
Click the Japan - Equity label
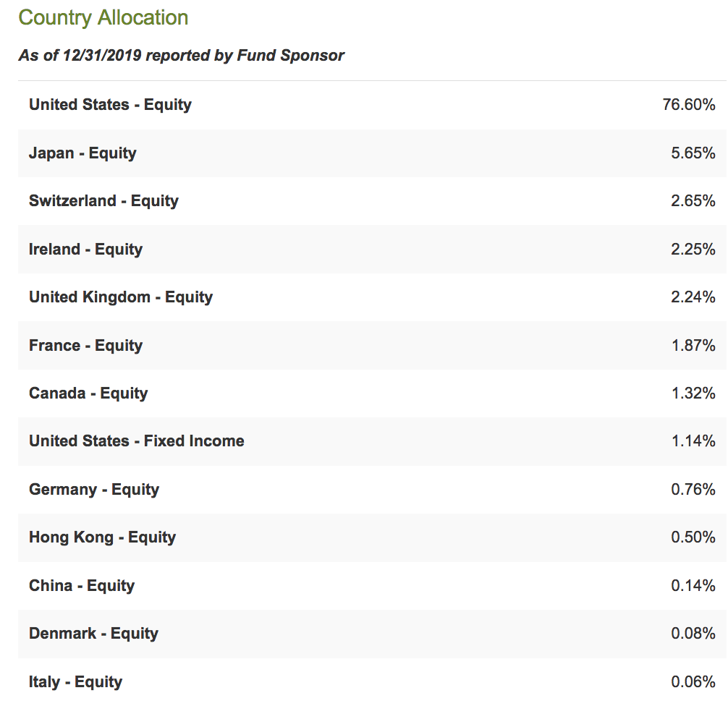point(82,153)
